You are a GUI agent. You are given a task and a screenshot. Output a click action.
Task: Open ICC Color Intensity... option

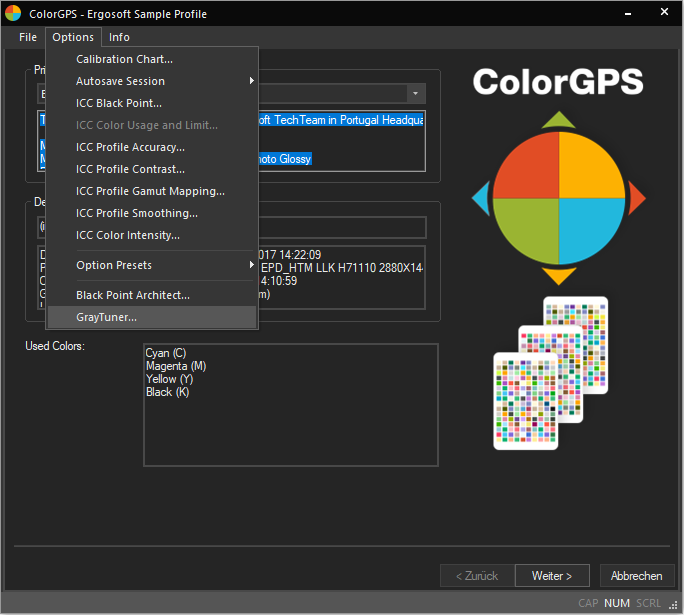coord(152,236)
